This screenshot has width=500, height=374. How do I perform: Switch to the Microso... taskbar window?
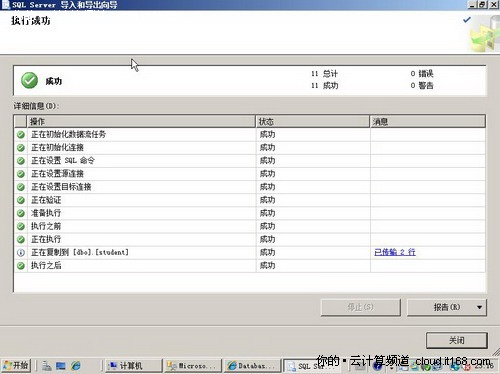pyautogui.click(x=193, y=366)
